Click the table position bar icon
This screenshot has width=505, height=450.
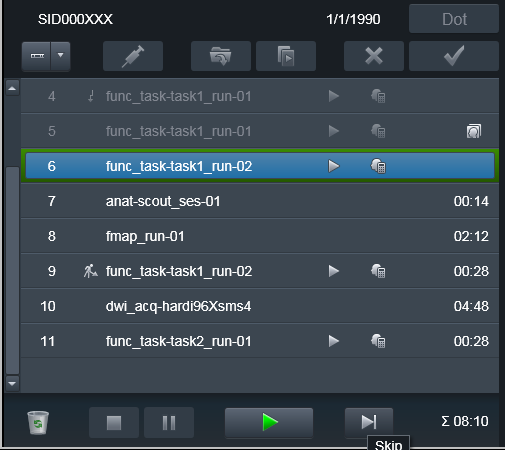click(x=37, y=56)
